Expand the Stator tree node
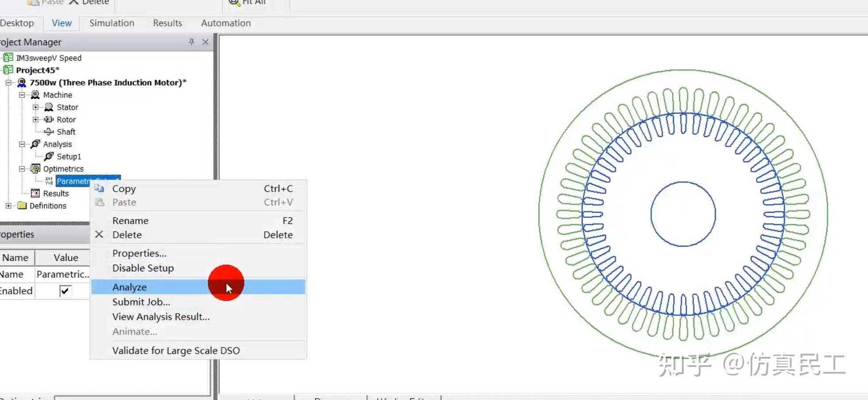This screenshot has width=868, height=400. point(36,107)
